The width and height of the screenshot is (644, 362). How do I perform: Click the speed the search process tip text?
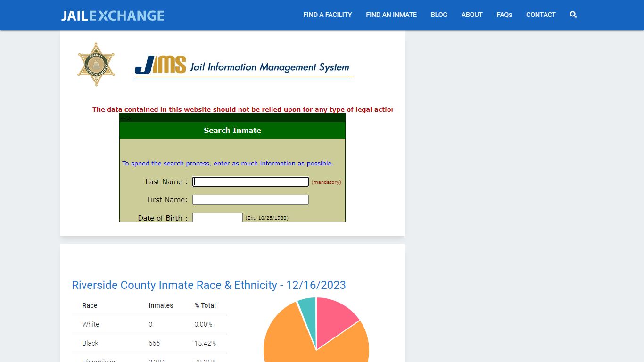(x=228, y=163)
